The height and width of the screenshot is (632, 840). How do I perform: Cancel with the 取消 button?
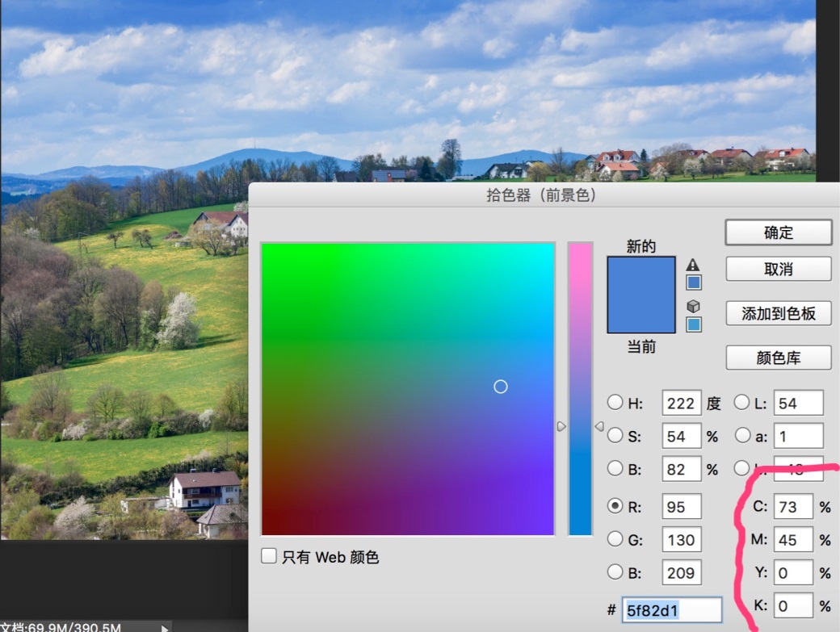click(779, 269)
